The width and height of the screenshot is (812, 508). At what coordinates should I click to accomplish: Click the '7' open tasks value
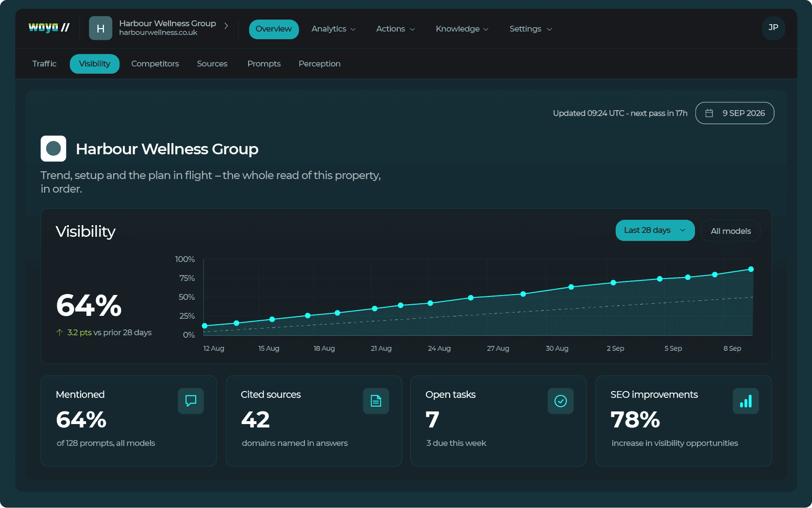[432, 420]
